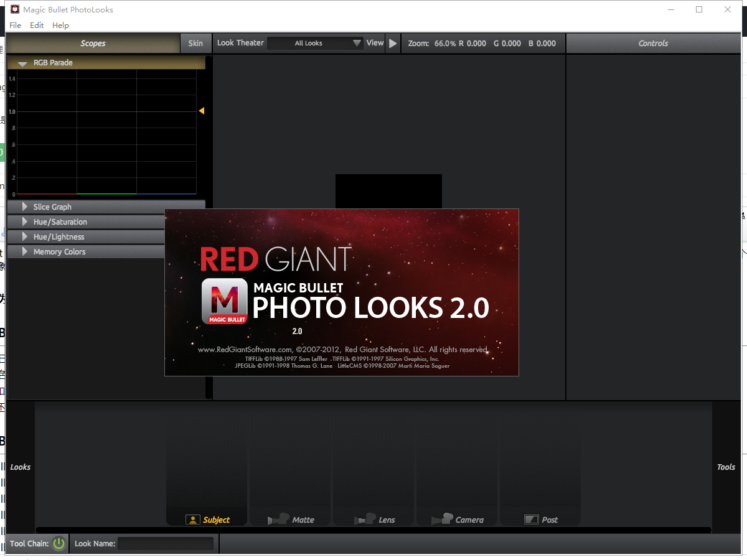Image resolution: width=747 pixels, height=560 pixels.
Task: Open the Post tool category
Action: click(540, 520)
